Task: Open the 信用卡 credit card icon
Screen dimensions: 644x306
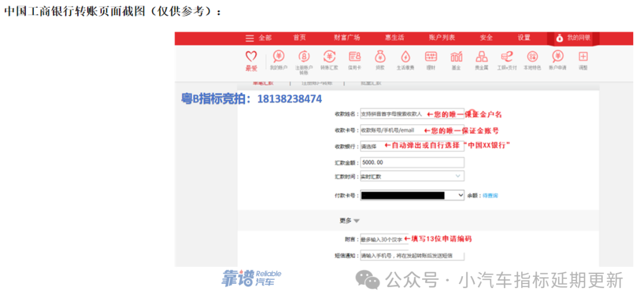Action: click(355, 57)
